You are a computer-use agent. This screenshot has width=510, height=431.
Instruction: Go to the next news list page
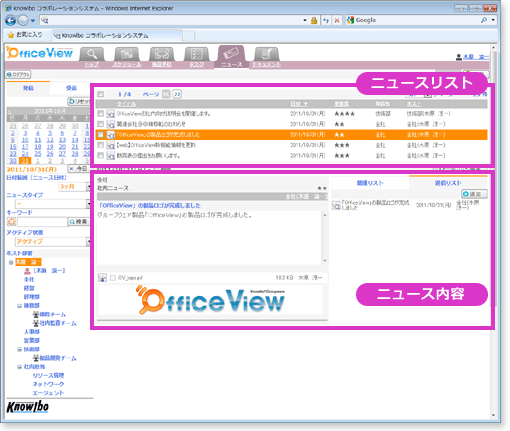coord(177,94)
